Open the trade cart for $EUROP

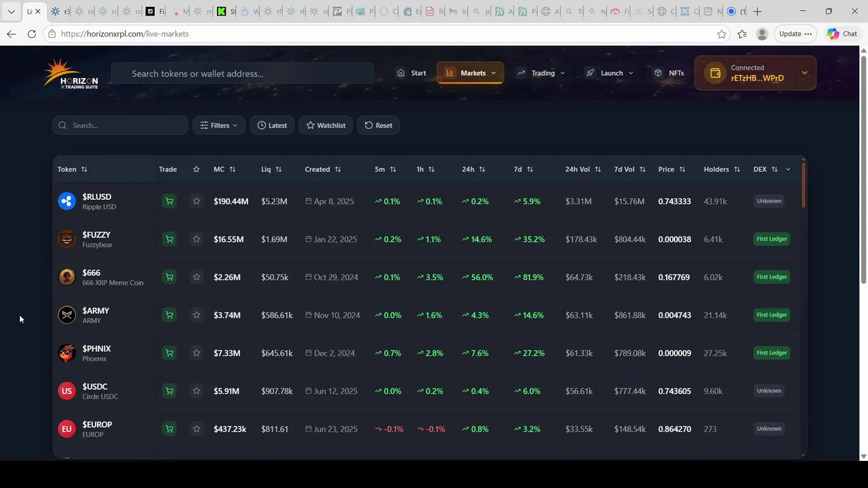tap(169, 429)
